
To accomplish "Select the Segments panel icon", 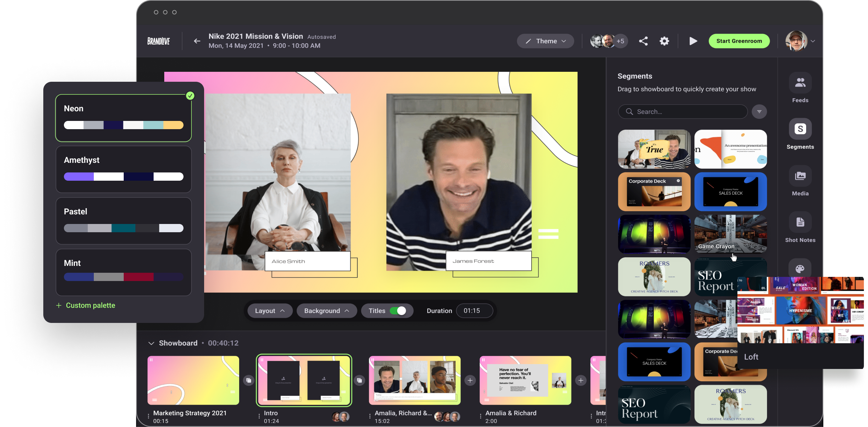I will 800,129.
